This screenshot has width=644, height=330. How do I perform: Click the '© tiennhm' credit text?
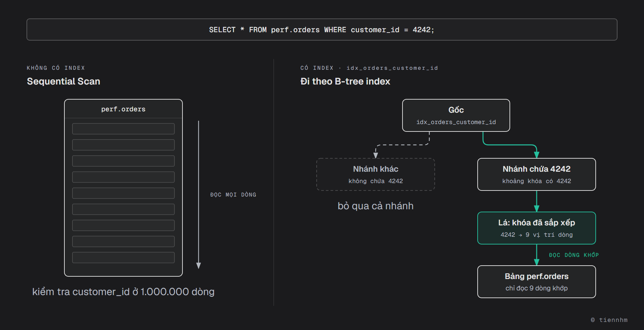click(609, 320)
